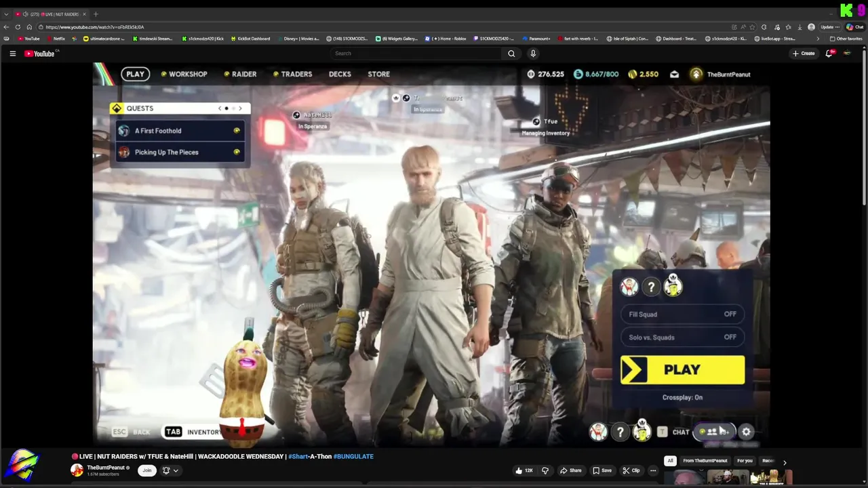Click the INVENTORY TAB button
This screenshot has height=488, width=868.
pos(193,432)
